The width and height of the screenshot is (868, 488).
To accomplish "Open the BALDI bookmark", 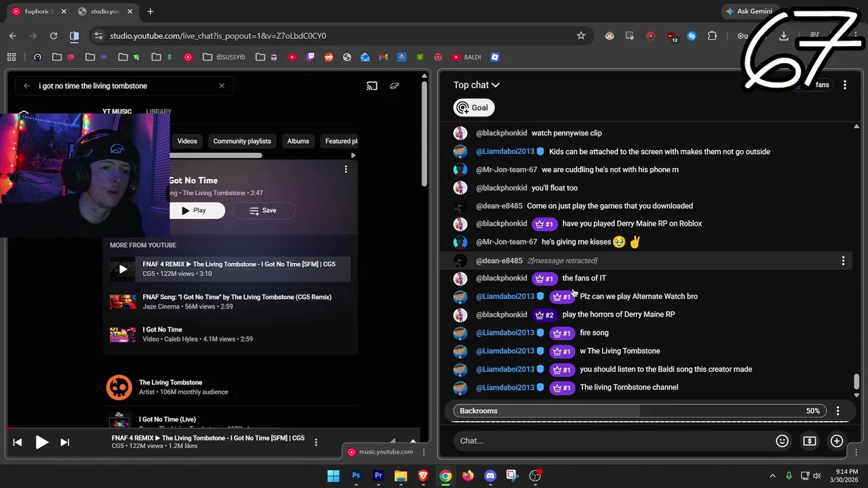I will point(467,57).
